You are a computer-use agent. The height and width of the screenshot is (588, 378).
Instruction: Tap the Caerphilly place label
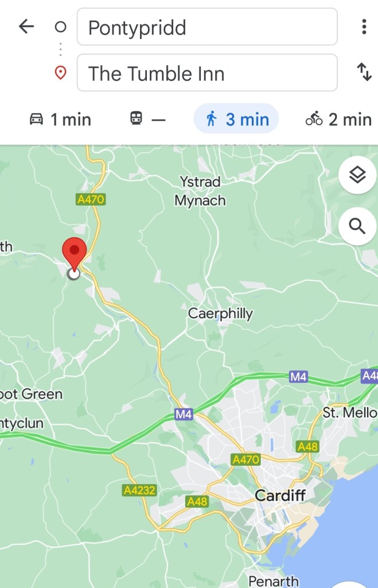pos(220,314)
